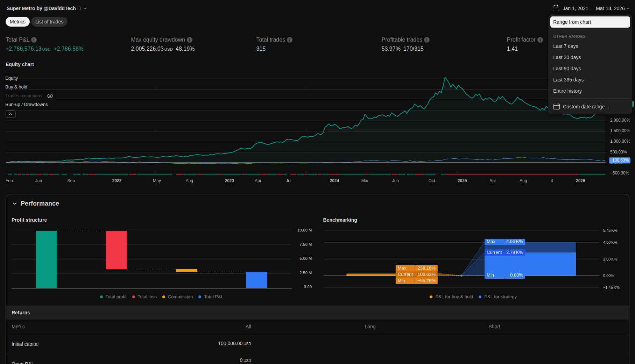Click the green Total profit bar
The image size is (635, 364).
click(x=47, y=259)
